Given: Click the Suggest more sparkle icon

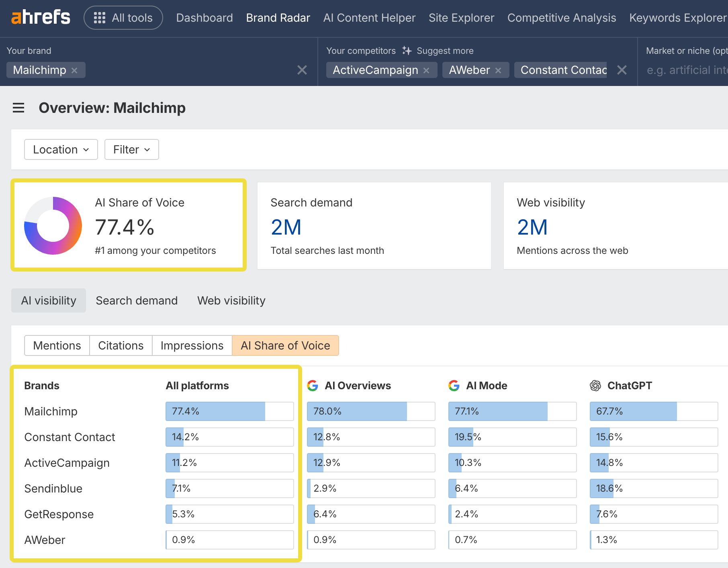Looking at the screenshot, I should point(407,51).
